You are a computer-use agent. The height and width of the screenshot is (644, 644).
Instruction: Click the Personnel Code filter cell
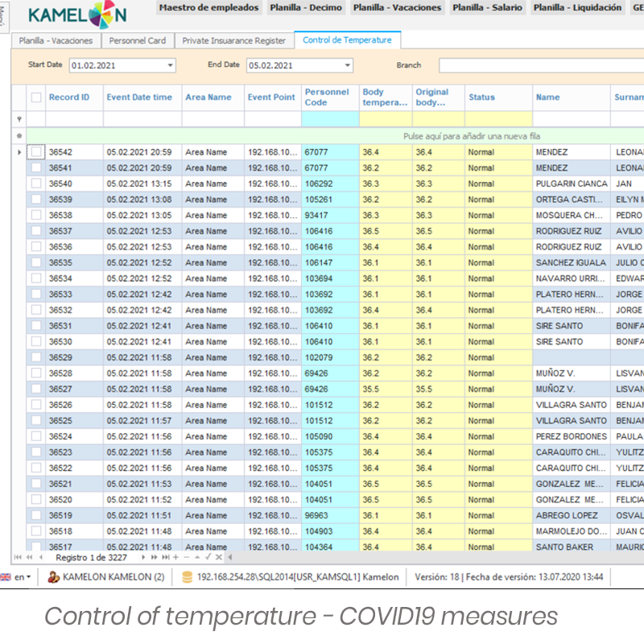pyautogui.click(x=330, y=119)
